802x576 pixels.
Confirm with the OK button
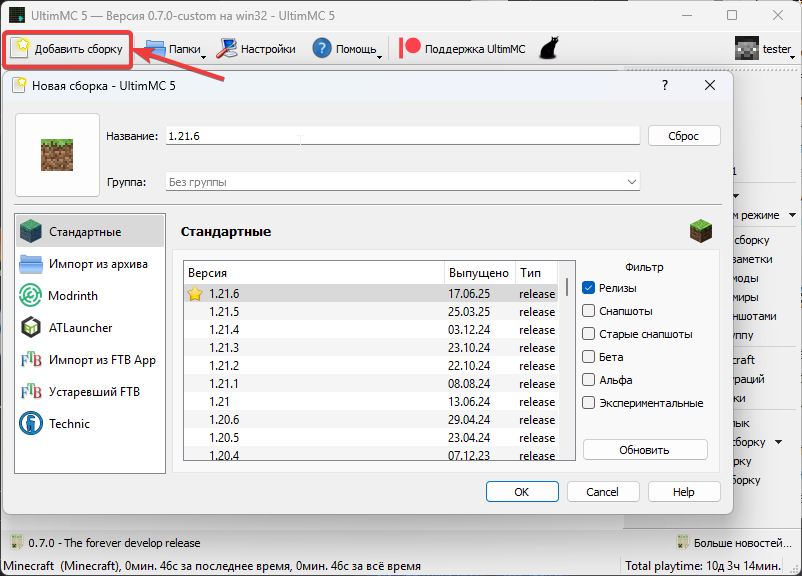pyautogui.click(x=522, y=492)
